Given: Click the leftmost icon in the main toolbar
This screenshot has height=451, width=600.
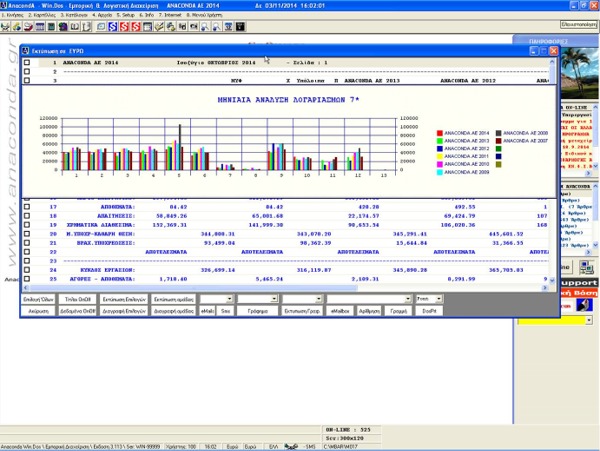Looking at the screenshot, I should pos(6,26).
